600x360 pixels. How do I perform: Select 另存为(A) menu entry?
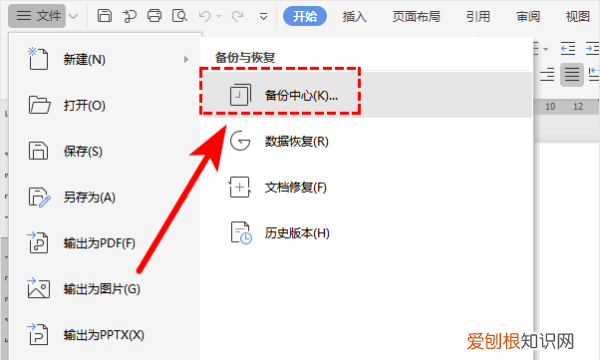pos(105,197)
